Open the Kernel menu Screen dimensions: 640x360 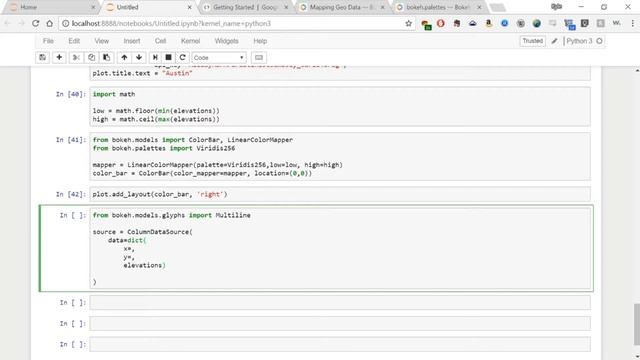click(x=190, y=41)
